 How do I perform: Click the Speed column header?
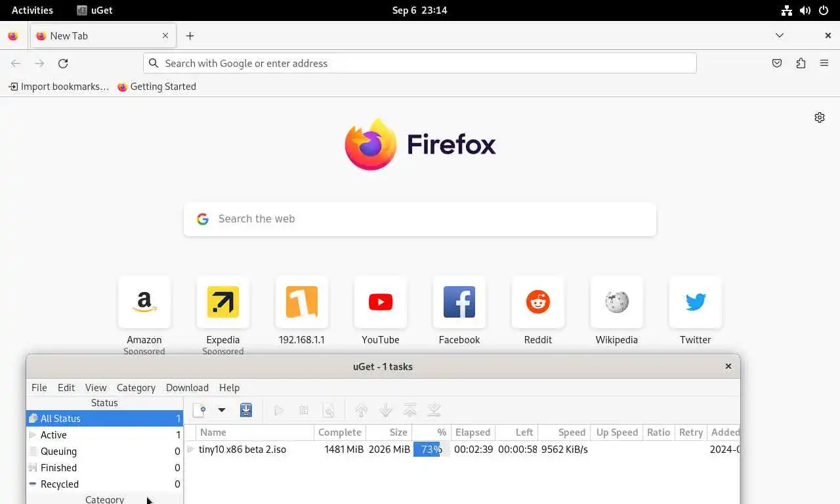pyautogui.click(x=564, y=432)
